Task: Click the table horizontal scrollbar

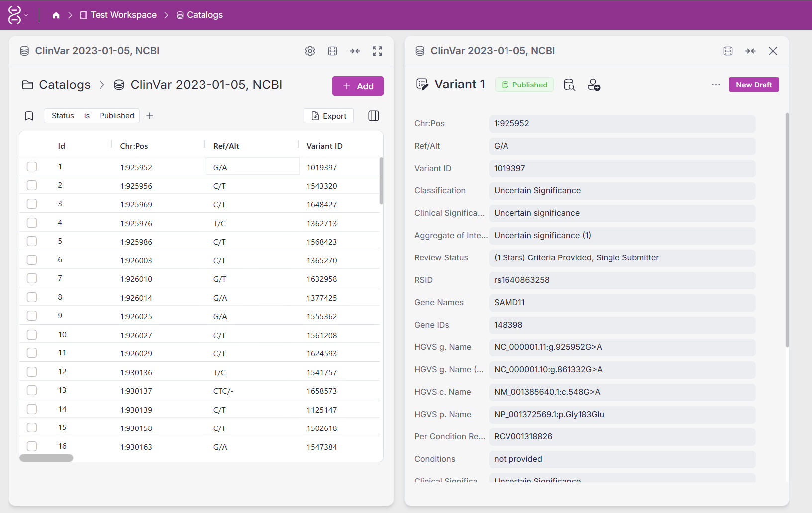Action: tap(46, 458)
